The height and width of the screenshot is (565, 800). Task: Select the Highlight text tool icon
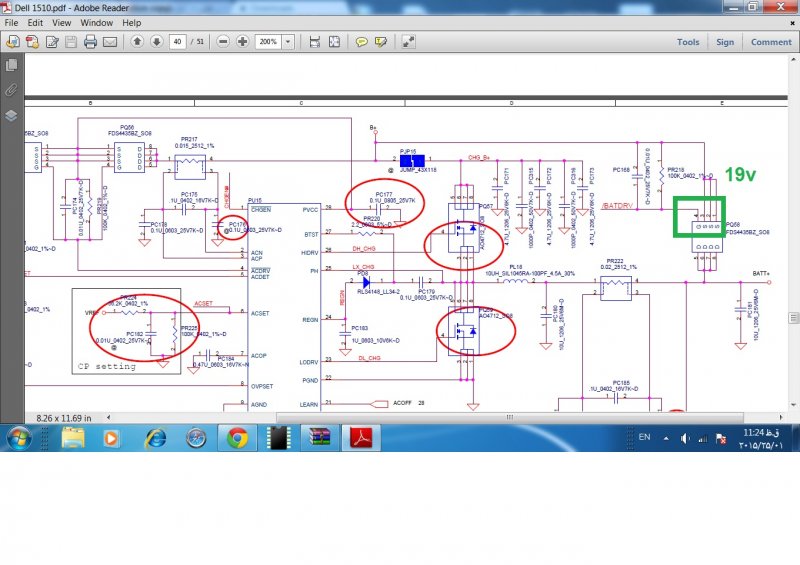click(x=381, y=42)
